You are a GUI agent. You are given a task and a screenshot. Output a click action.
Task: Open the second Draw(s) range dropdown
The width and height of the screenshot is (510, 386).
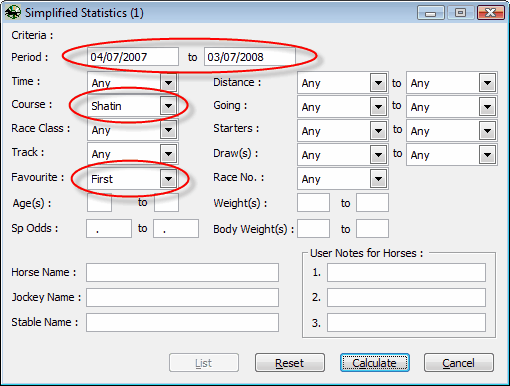tap(452, 155)
